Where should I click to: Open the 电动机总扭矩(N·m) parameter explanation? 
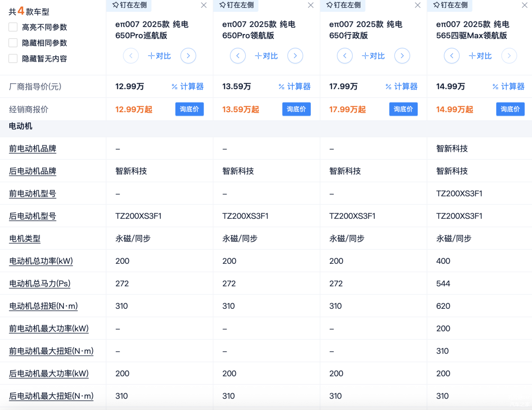point(44,306)
